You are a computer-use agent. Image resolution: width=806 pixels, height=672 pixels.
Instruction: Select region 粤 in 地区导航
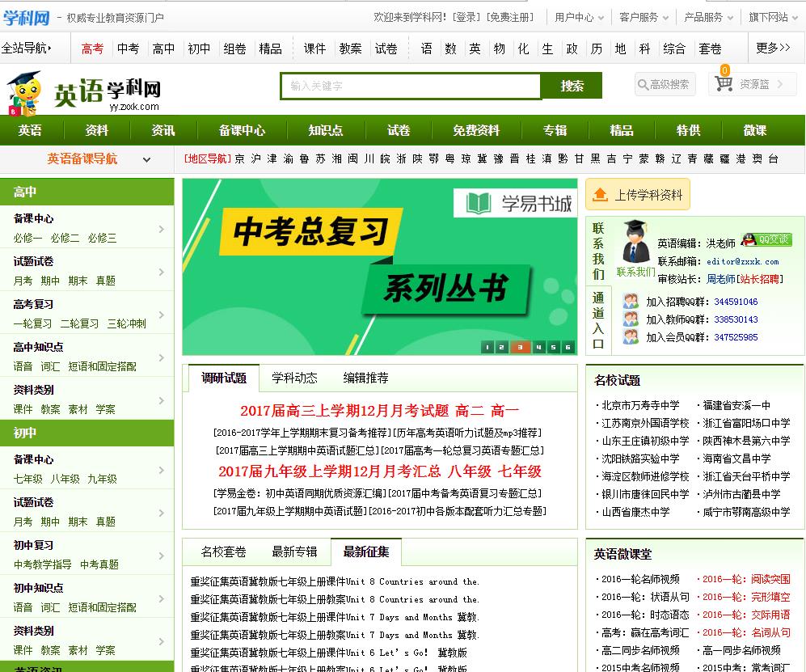tap(449, 158)
